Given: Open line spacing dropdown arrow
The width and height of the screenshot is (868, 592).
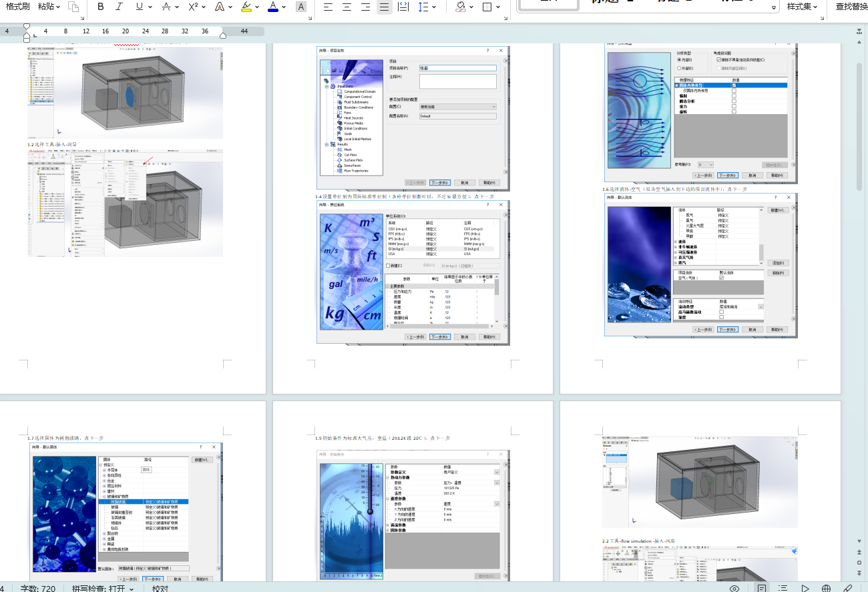Looking at the screenshot, I should (434, 7).
